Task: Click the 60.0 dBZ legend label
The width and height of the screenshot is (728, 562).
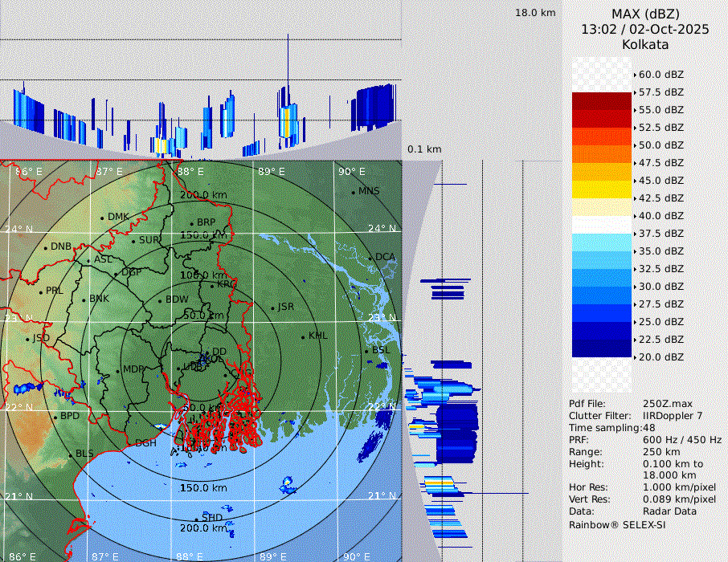Action: pos(661,75)
